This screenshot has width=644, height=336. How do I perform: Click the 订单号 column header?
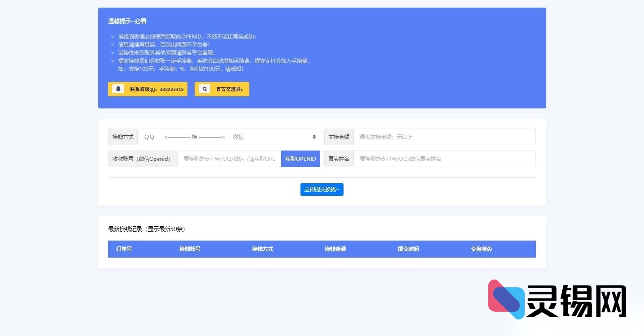point(124,249)
